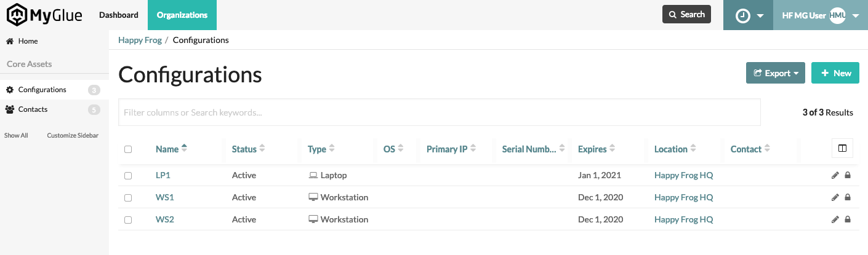Tick the checkbox for LP1 row
The height and width of the screenshot is (255, 868).
pos(128,176)
